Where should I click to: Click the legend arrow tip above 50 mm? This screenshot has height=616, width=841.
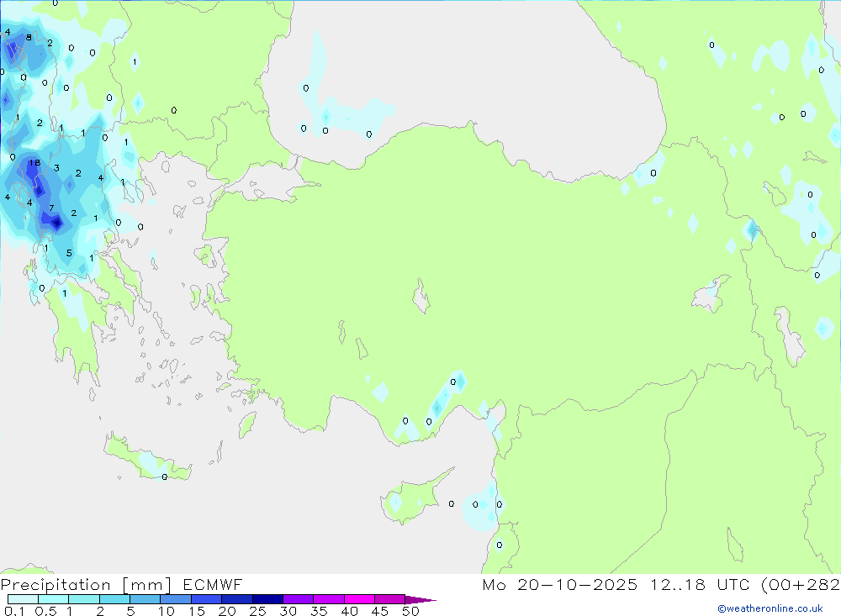tap(420, 600)
